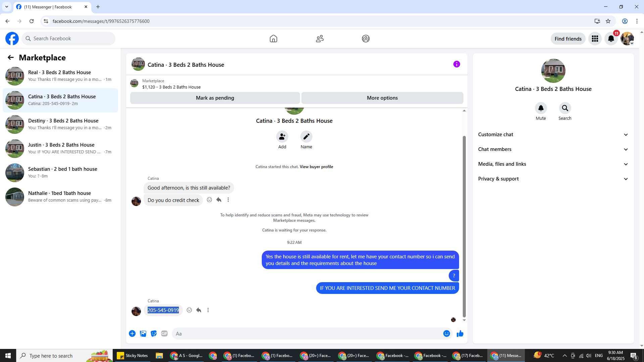Click the message input field
Screen dimensions: 644x362
(x=307, y=333)
